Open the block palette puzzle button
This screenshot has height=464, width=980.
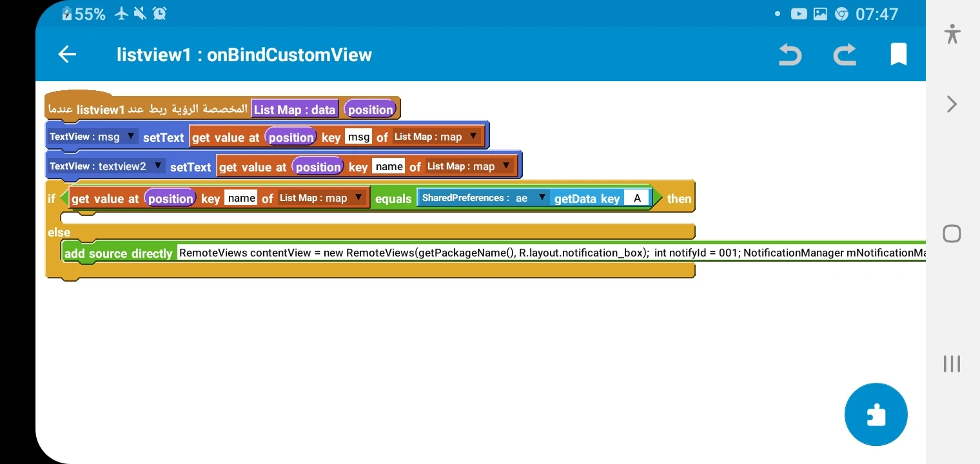(876, 414)
